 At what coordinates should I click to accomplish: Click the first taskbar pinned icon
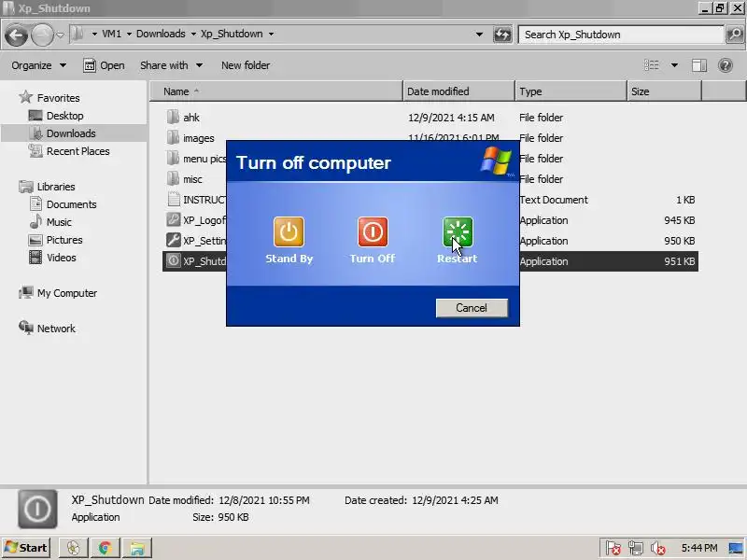74,548
